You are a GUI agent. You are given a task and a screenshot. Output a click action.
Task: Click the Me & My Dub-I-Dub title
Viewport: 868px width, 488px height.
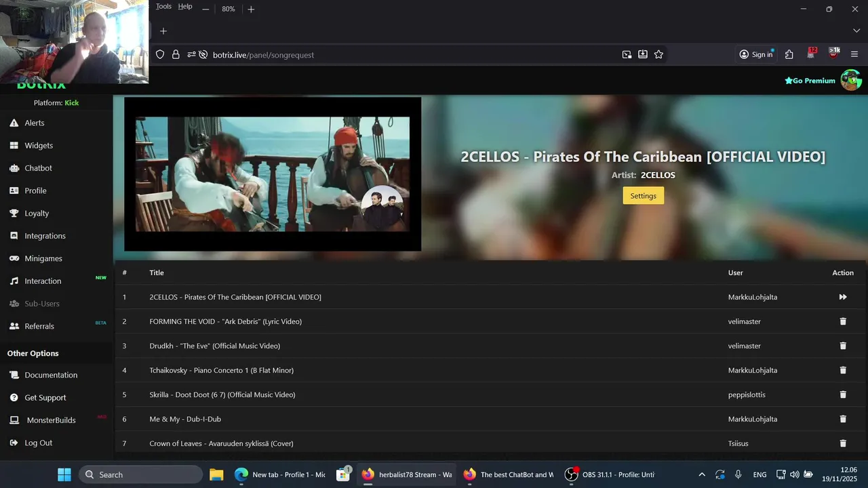(x=185, y=419)
